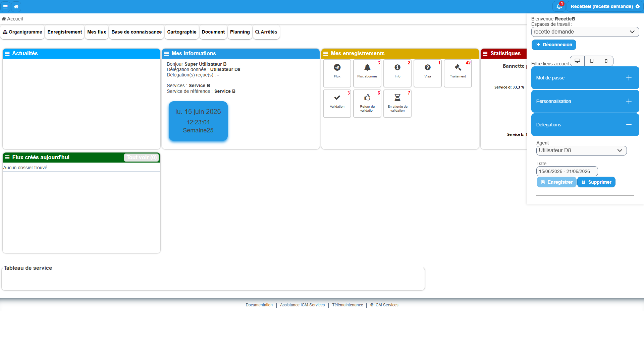Screen dimensions: 644x362
Task: Open the Validation checkmark tile
Action: [x=337, y=104]
